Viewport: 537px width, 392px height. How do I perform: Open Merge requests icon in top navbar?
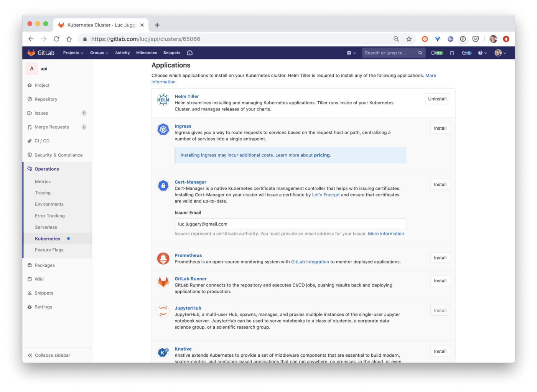coord(452,53)
